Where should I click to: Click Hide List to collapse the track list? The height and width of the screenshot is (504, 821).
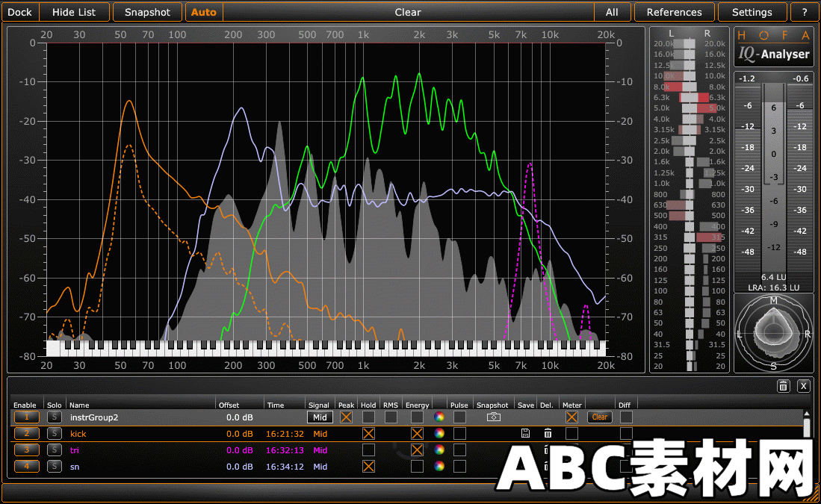coord(73,11)
